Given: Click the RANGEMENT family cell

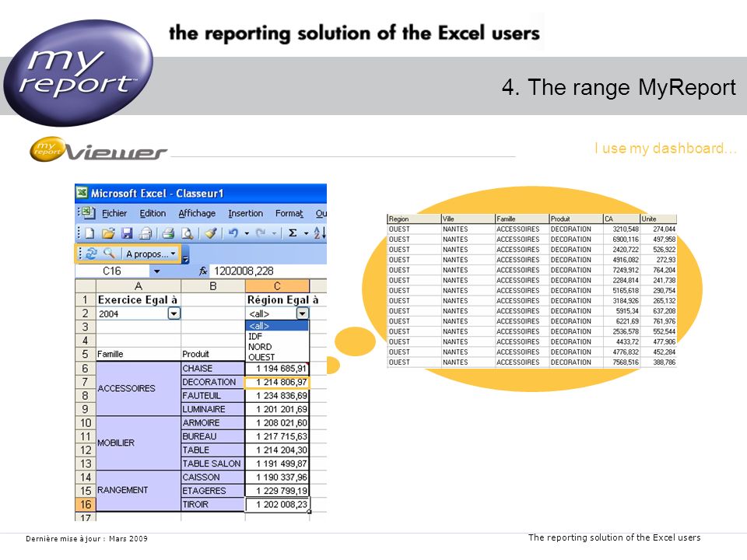Looking at the screenshot, I should [x=139, y=491].
